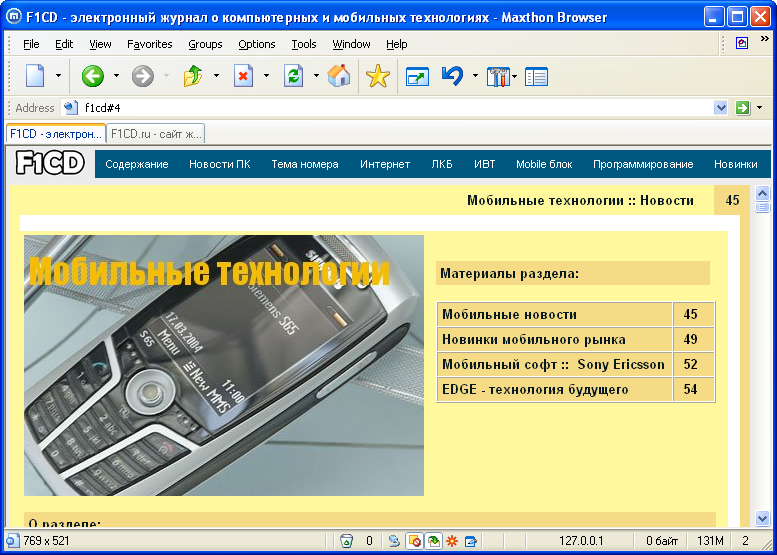Go to the Home page icon
The image size is (777, 555).
(339, 76)
